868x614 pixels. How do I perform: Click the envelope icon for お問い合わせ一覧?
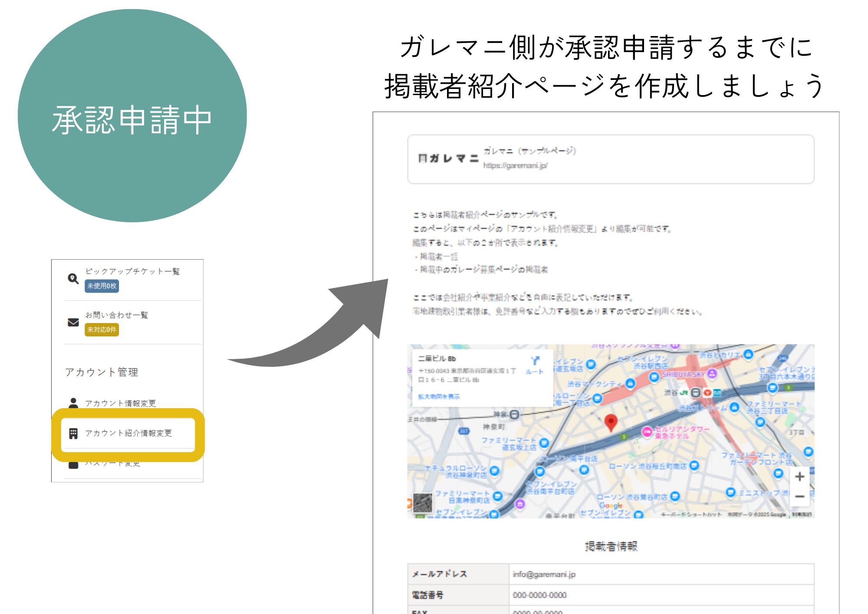click(x=73, y=322)
